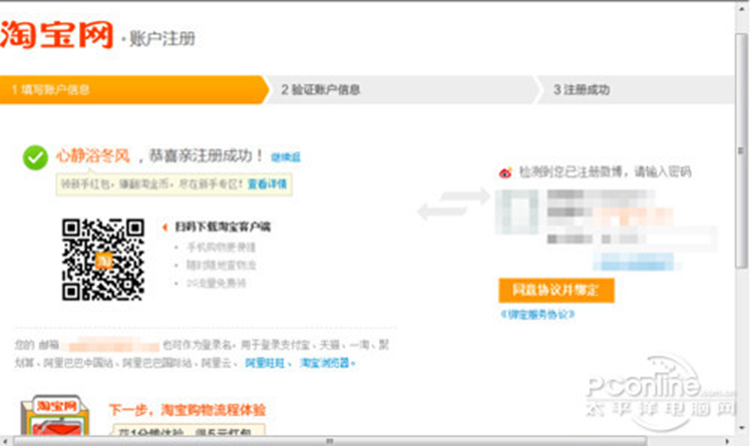Click the 扫码下载淘宝客户端 heading
The height and width of the screenshot is (446, 750).
click(x=222, y=226)
